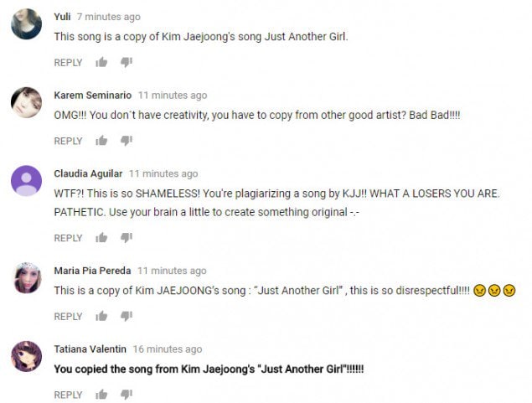Click the '16 minutes ago' timestamp
The height and width of the screenshot is (403, 532).
tap(167, 349)
